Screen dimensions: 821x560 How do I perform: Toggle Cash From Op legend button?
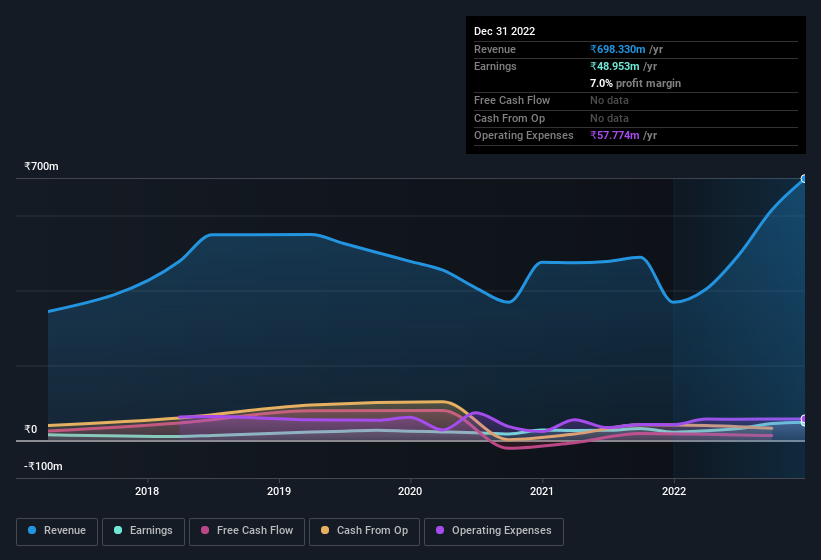tap(364, 531)
